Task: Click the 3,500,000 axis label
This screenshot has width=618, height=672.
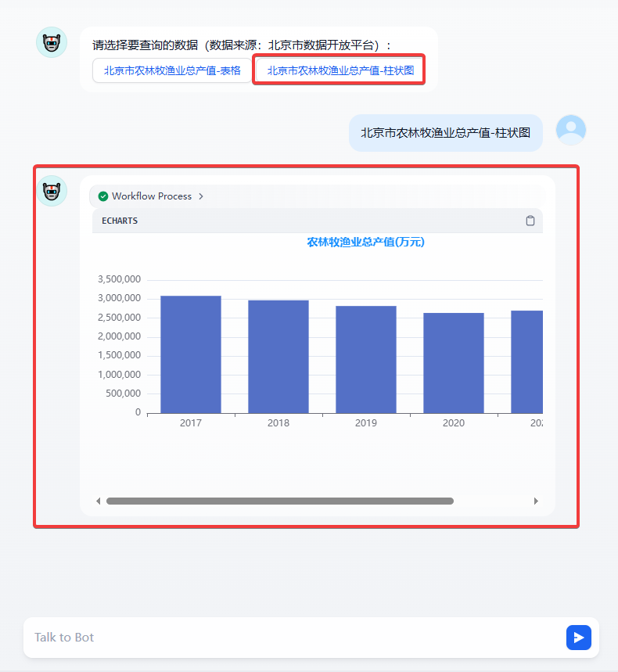Action: (x=119, y=279)
